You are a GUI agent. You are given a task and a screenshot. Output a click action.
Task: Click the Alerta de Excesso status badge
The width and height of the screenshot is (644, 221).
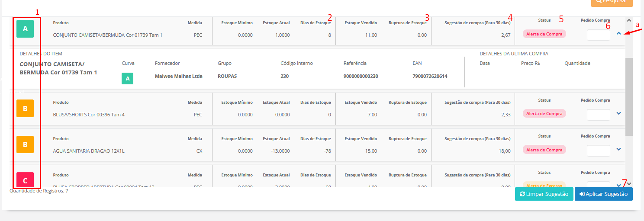tap(544, 186)
